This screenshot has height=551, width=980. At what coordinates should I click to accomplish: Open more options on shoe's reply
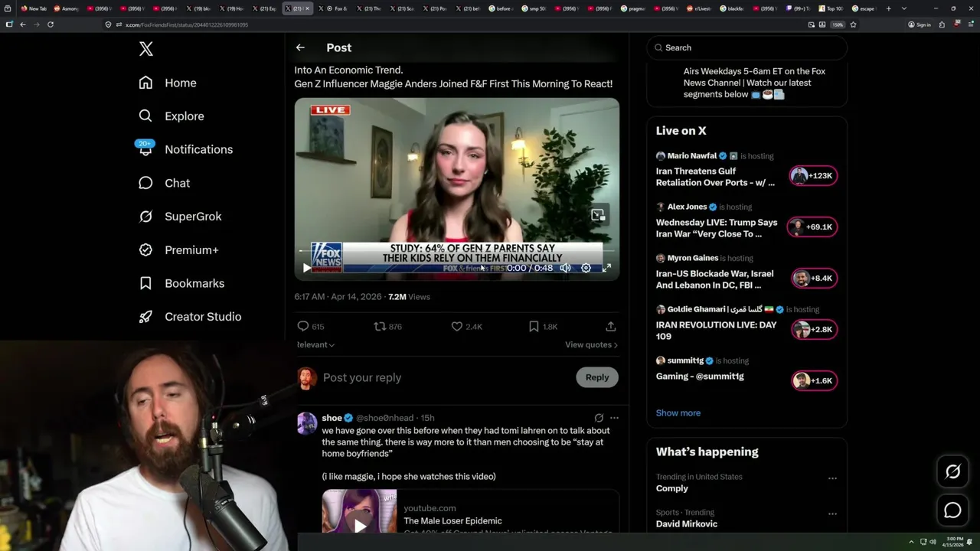614,418
